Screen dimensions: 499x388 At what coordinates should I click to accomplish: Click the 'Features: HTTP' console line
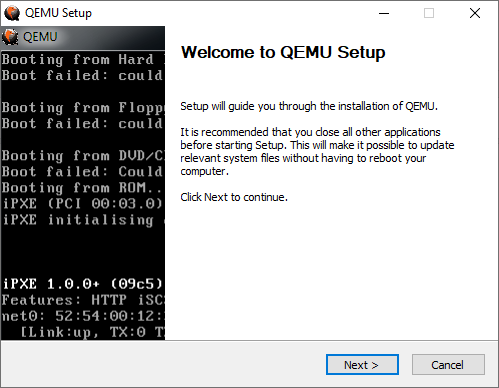[x=83, y=300]
